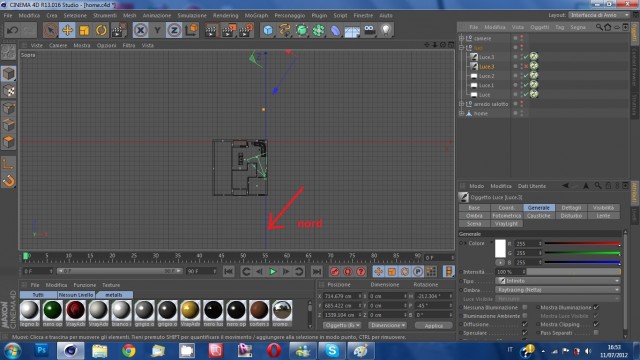Click the Intensità slider bar
The width and height of the screenshot is (640, 360).
click(573, 272)
